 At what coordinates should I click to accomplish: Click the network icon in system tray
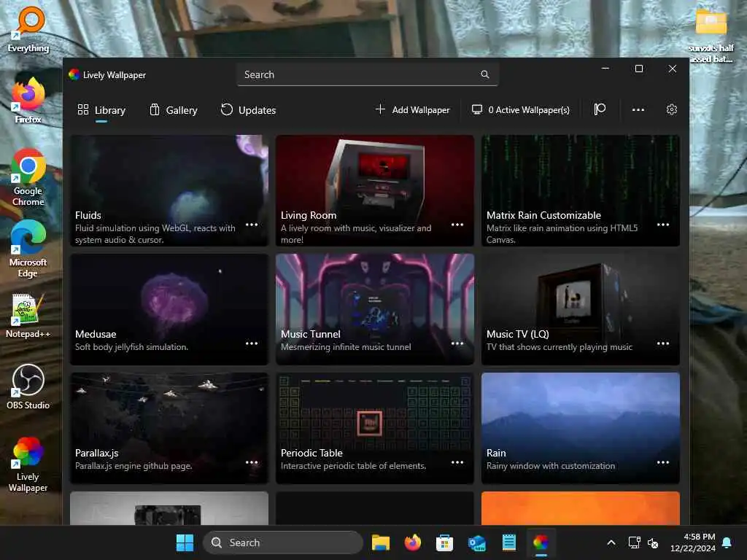634,542
